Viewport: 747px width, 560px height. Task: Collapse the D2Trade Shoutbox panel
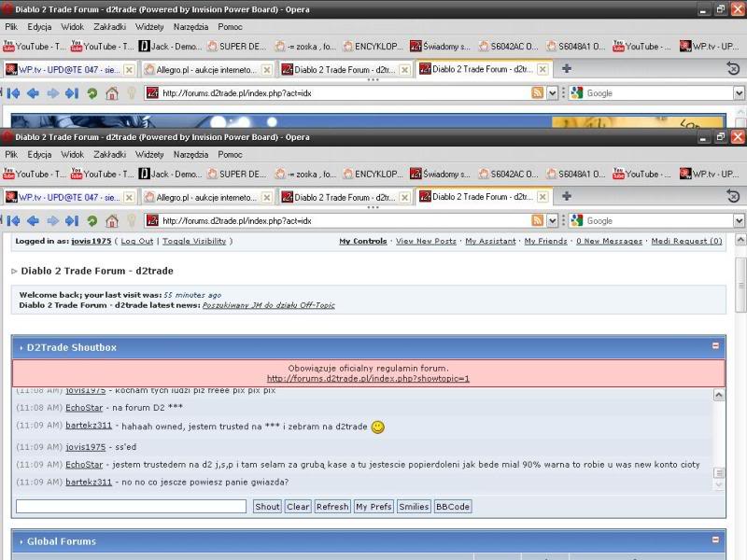tap(716, 346)
